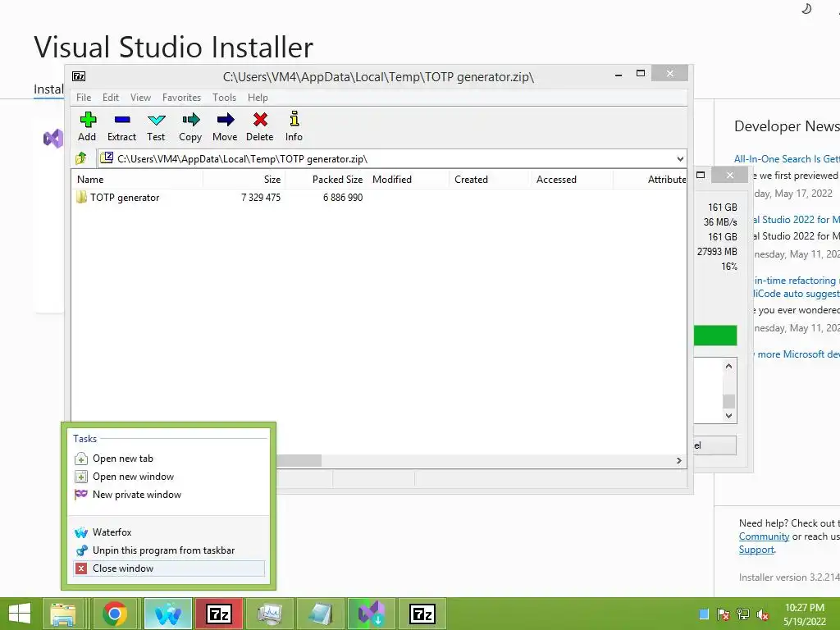Click the action center flag tray icon
The image size is (840, 630).
[x=724, y=614]
